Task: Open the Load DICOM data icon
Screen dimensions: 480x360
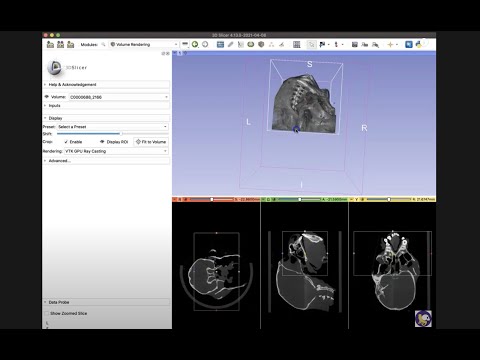Action: (x=60, y=44)
